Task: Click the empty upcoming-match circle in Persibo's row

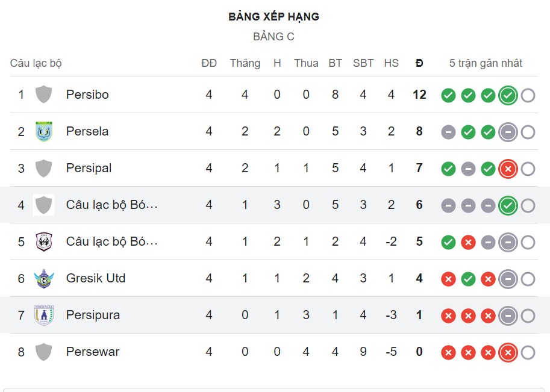Action: pos(528,95)
